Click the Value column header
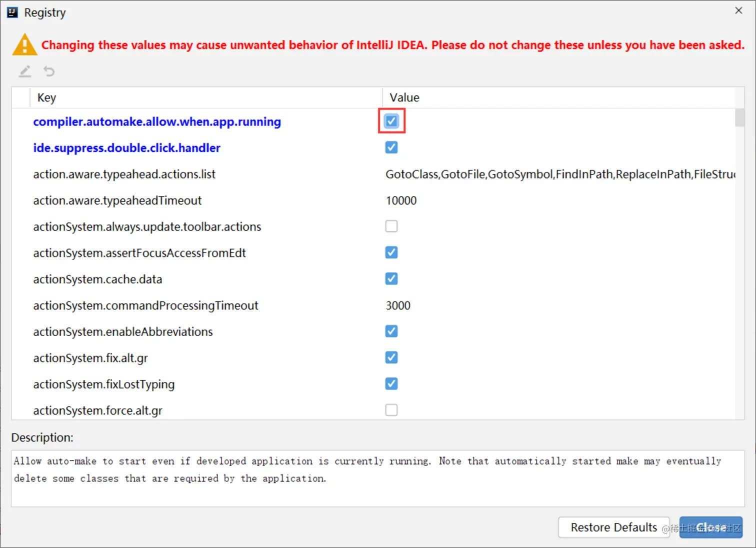 point(559,97)
